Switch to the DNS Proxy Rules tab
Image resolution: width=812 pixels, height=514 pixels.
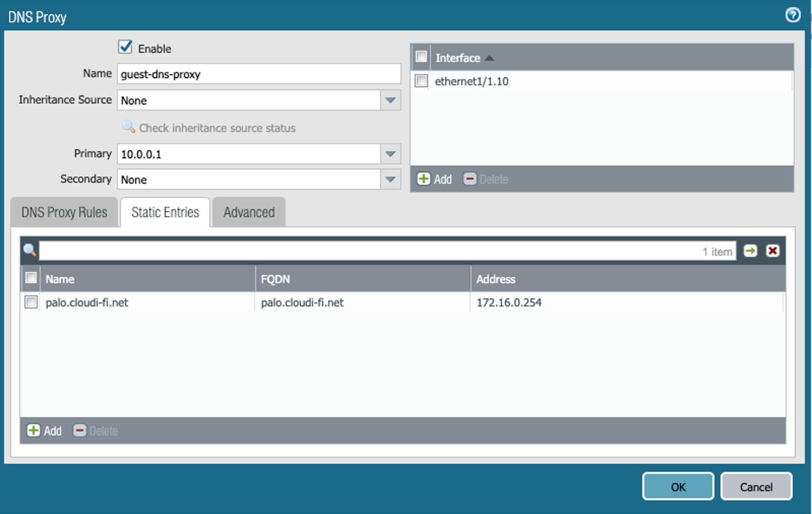(x=64, y=212)
